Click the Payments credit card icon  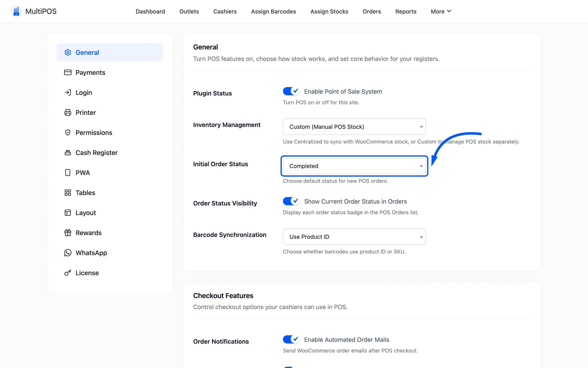(x=68, y=72)
